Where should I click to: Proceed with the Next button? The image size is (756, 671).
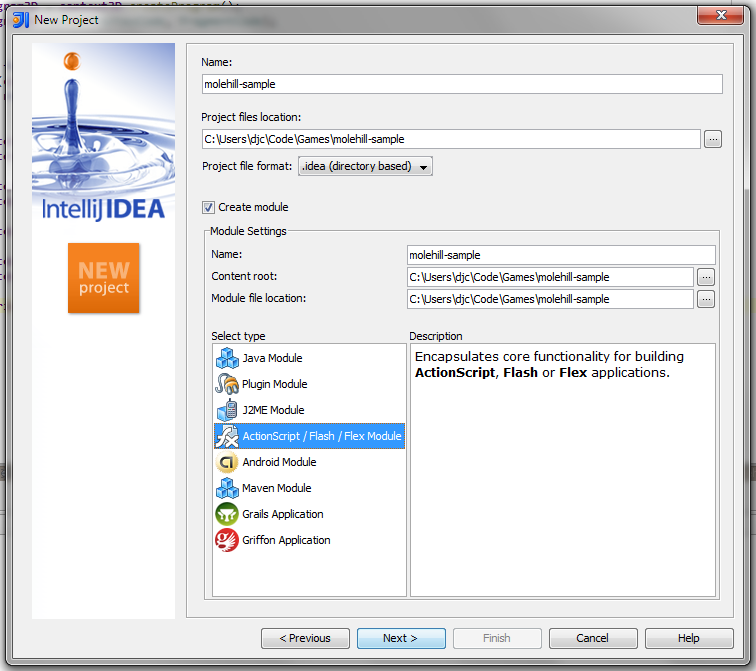pyautogui.click(x=401, y=638)
